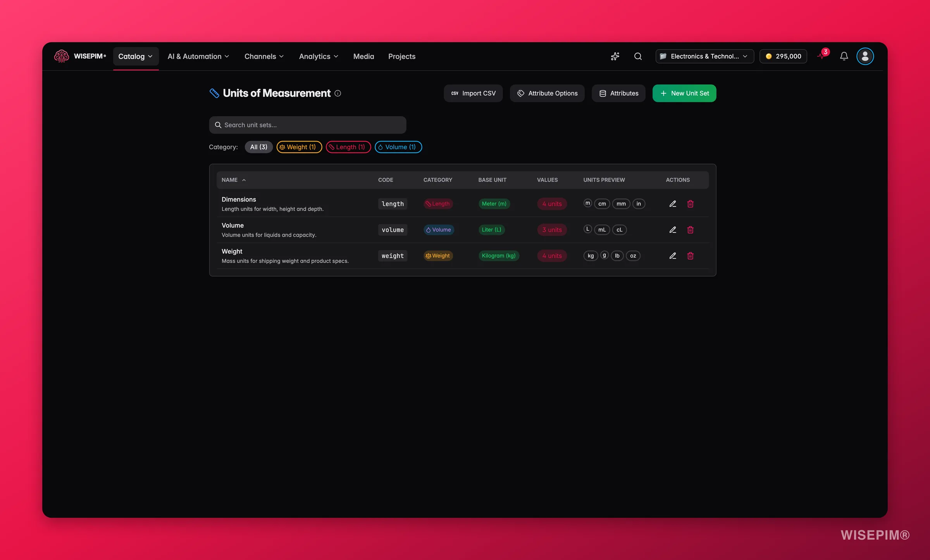Image resolution: width=930 pixels, height=560 pixels.
Task: Click the 'mm' unit chip
Action: coord(621,204)
